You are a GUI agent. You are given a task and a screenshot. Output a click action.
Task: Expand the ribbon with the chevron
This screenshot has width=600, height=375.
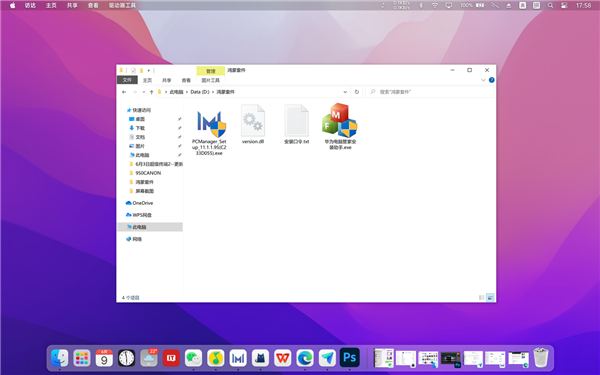[483, 80]
